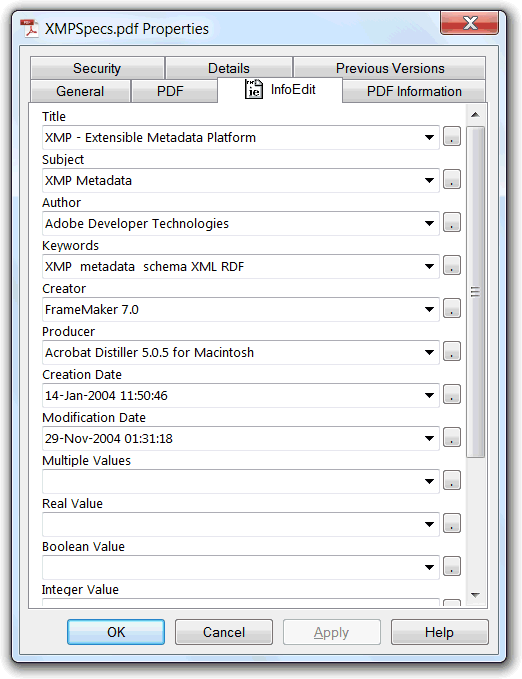
Task: Close the XMPSpecs.pdf Properties dialog
Action: tap(470, 23)
